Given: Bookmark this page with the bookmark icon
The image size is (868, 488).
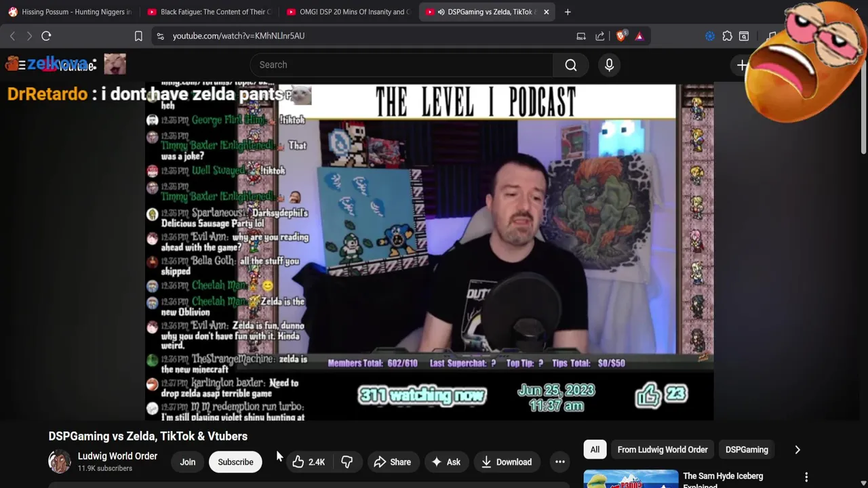Looking at the screenshot, I should pos(138,36).
